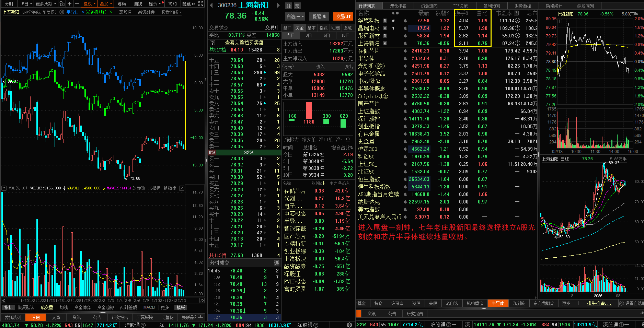644x328 pixels.
Task: Go to next stock with right arrow
Action: click(278, 5)
